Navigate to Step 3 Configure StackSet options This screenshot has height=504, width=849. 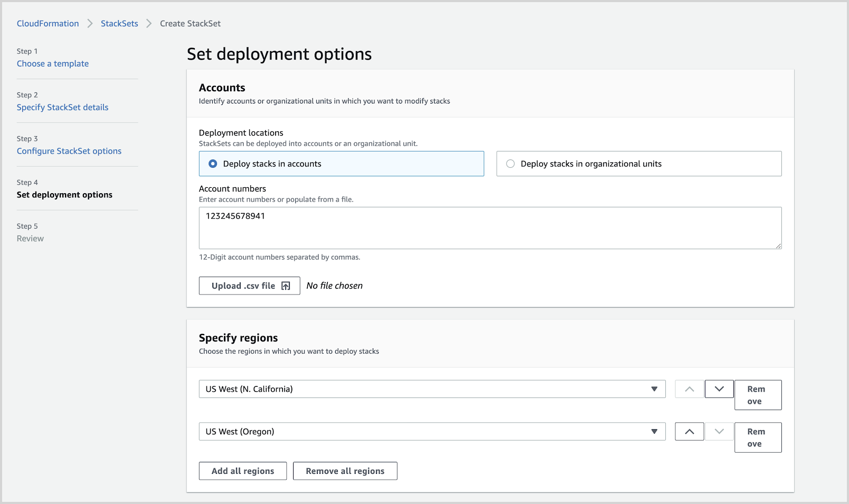point(69,151)
